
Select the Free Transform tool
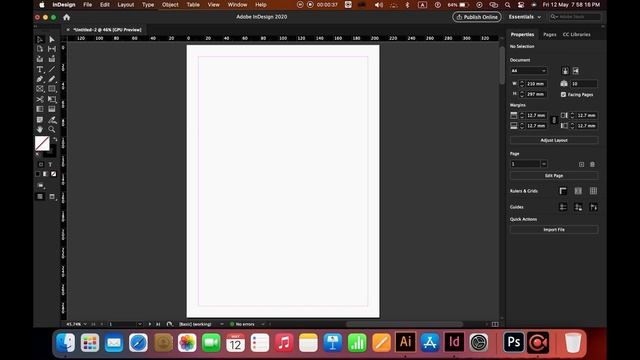[52, 99]
